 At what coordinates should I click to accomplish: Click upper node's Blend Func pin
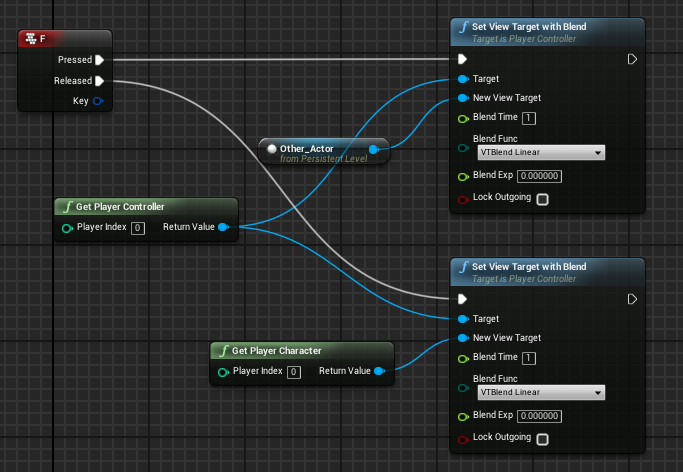tap(463, 148)
